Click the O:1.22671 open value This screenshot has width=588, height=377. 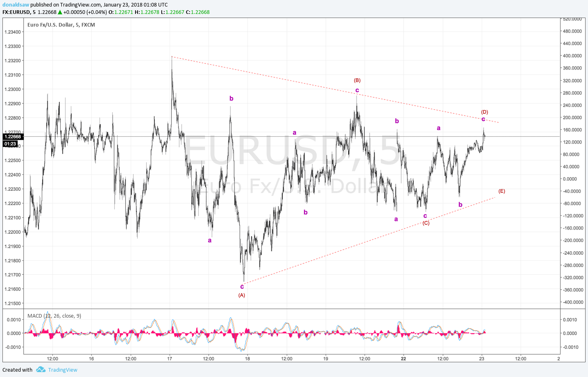(120, 12)
